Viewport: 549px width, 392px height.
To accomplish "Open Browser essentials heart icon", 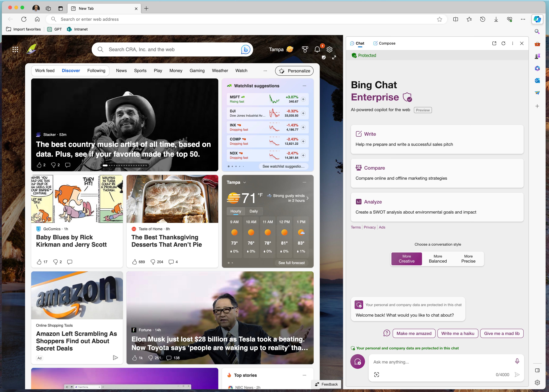I will coord(510,19).
